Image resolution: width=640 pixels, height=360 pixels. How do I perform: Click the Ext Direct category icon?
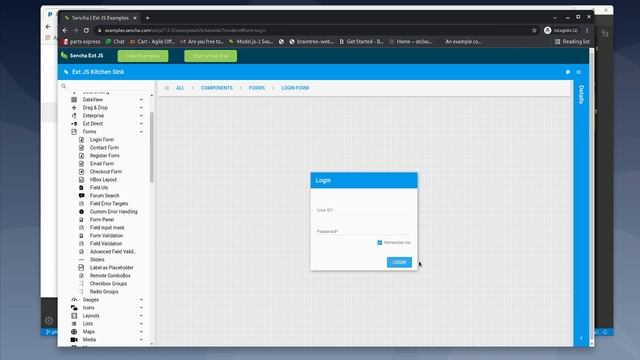(x=74, y=124)
